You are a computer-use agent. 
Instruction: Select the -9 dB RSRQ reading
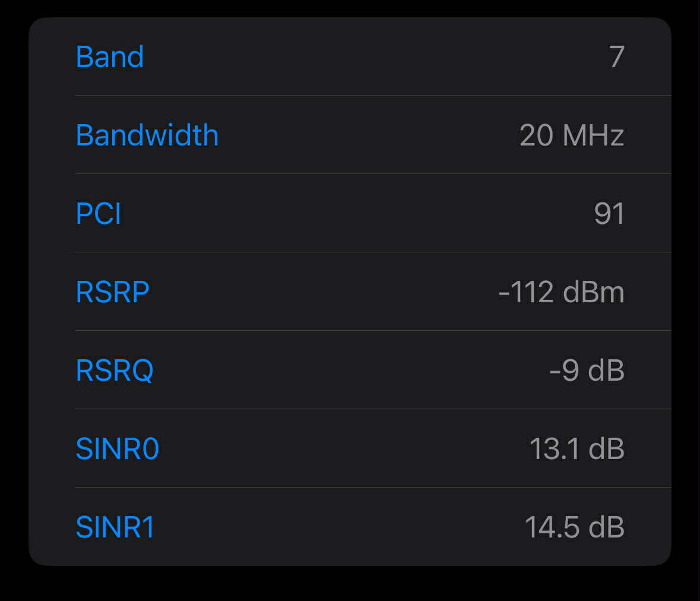[x=587, y=371]
